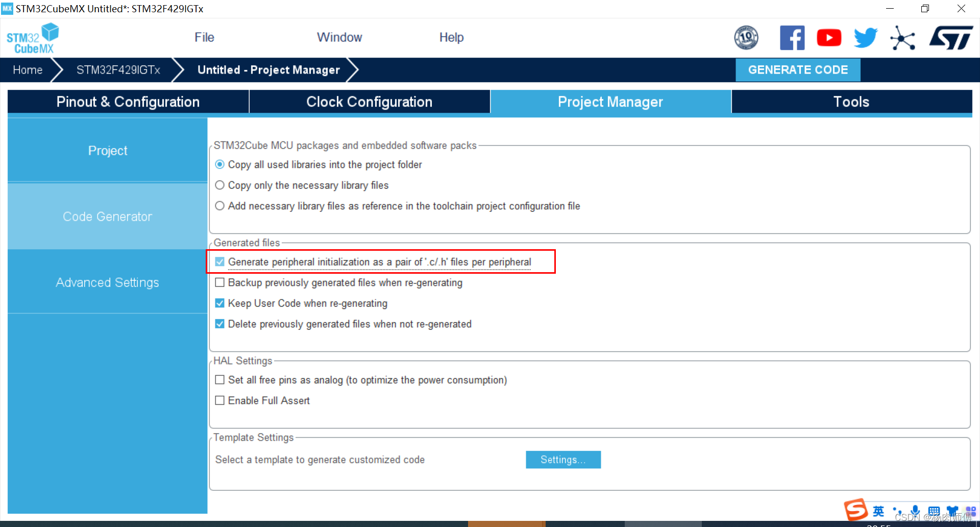Switch to the Tools tab
Viewport: 980px width, 527px height.
(x=851, y=102)
